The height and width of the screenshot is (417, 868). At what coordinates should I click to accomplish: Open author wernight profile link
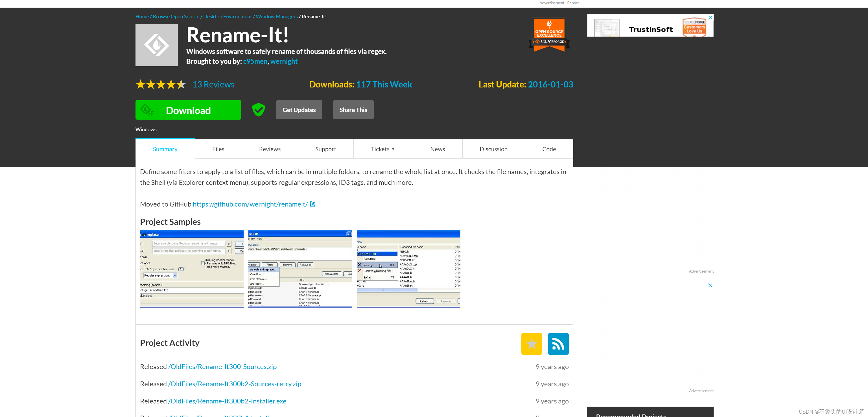pyautogui.click(x=284, y=61)
